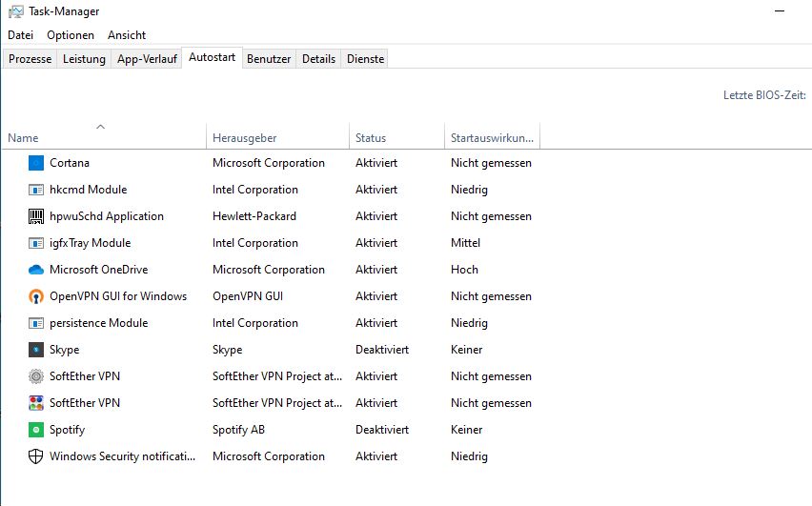Click the Cortana app icon
Screen dimensions: 812x506
pyautogui.click(x=36, y=163)
